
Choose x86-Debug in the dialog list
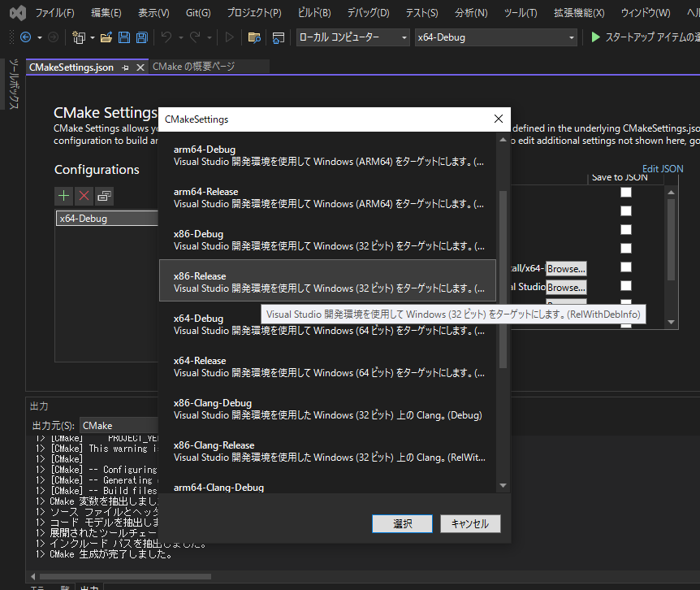pyautogui.click(x=328, y=241)
